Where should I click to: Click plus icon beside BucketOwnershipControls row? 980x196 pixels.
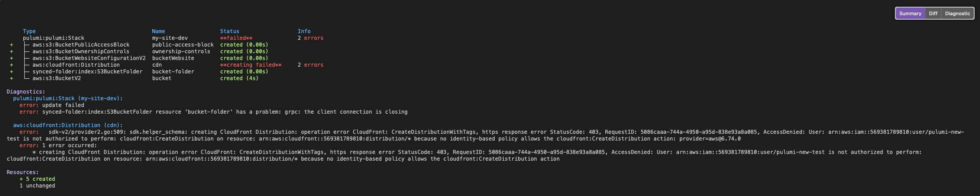[12, 51]
